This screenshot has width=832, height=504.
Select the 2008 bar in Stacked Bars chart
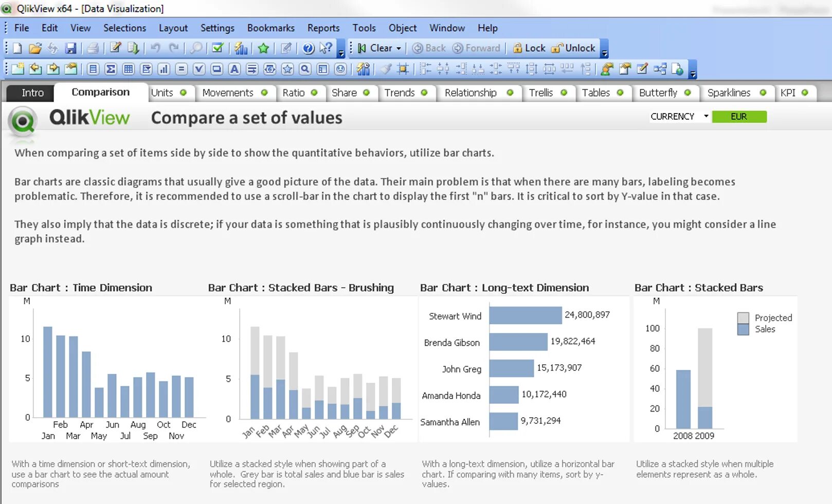683,399
